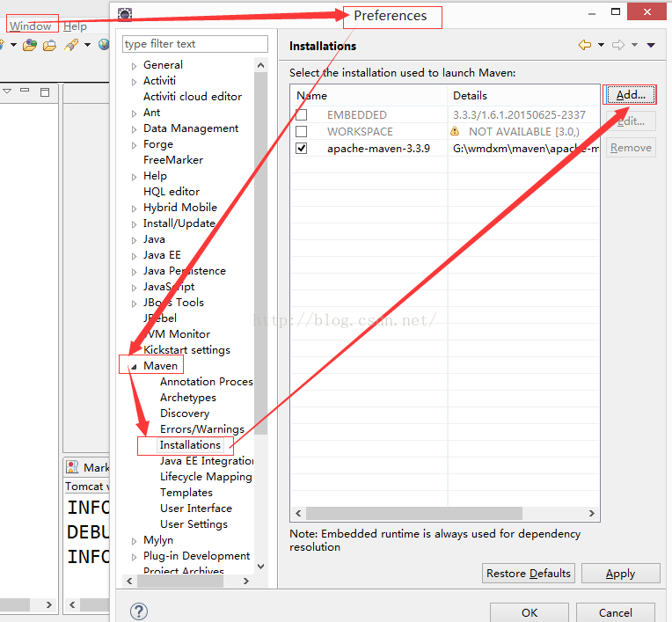Viewport: 672px width, 622px height.
Task: Expand the Plug-in Development node
Action: tap(135, 557)
